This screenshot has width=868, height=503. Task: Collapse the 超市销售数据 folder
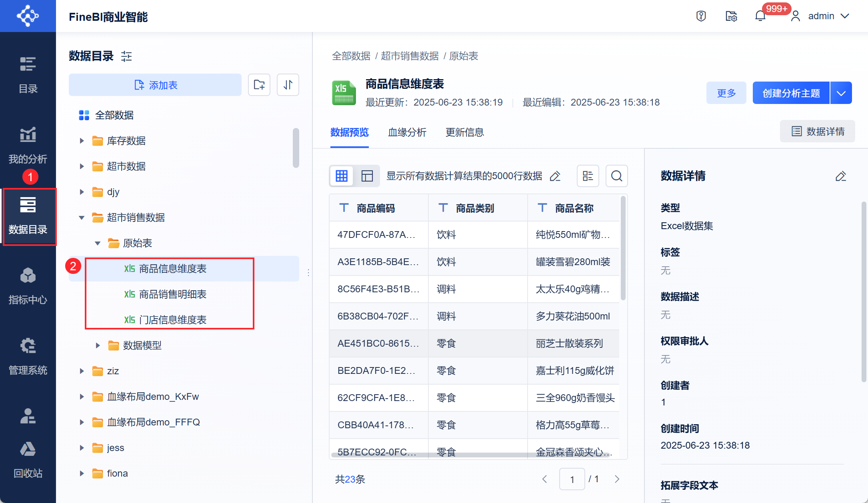tap(82, 218)
